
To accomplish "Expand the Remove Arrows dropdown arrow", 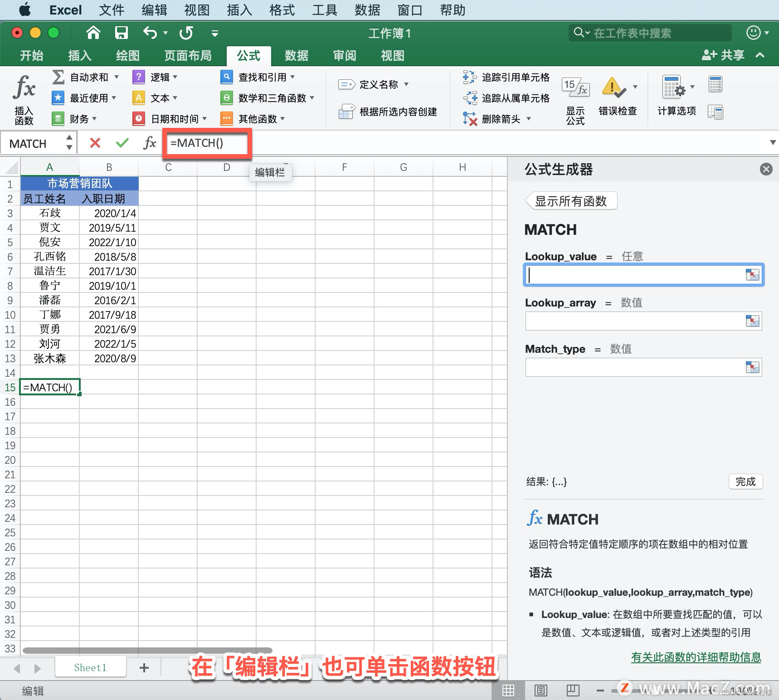I will 529,119.
